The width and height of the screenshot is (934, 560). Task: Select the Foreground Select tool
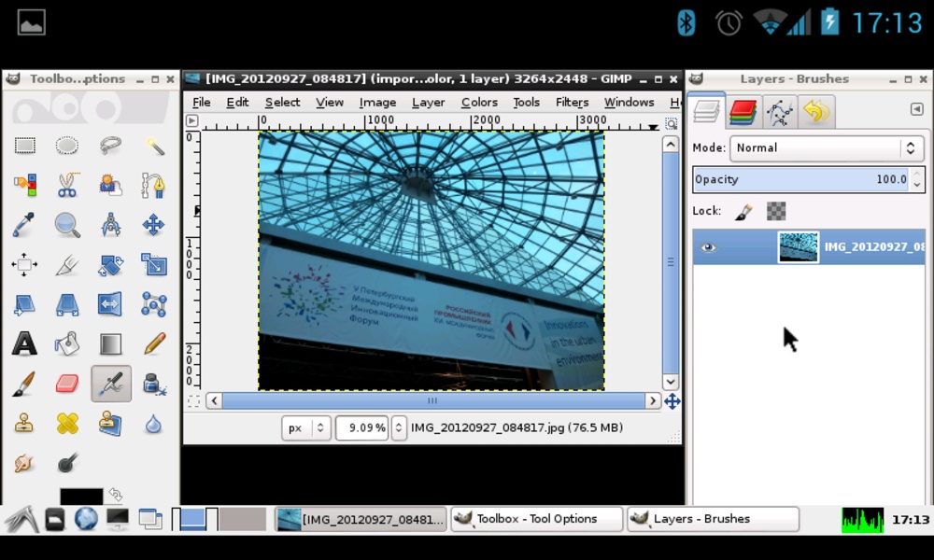coord(110,185)
